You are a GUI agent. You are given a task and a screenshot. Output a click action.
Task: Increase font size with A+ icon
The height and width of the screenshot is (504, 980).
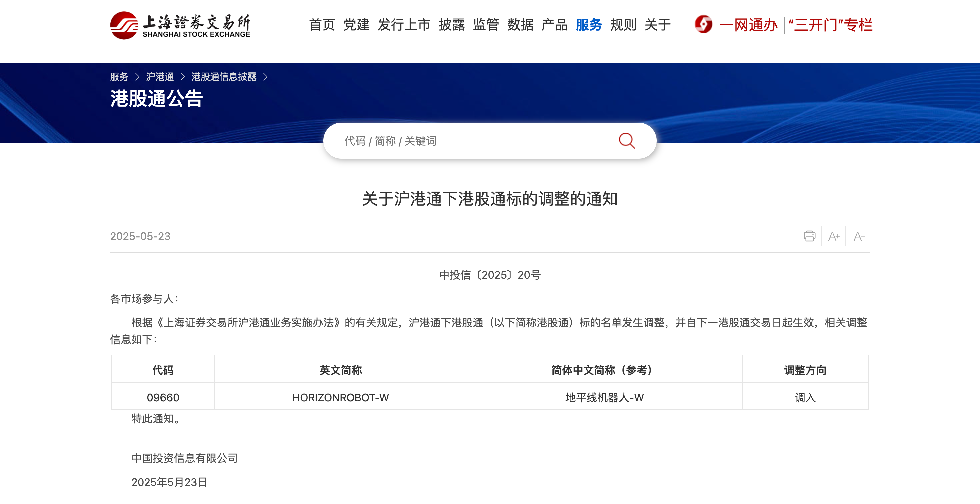coord(834,237)
